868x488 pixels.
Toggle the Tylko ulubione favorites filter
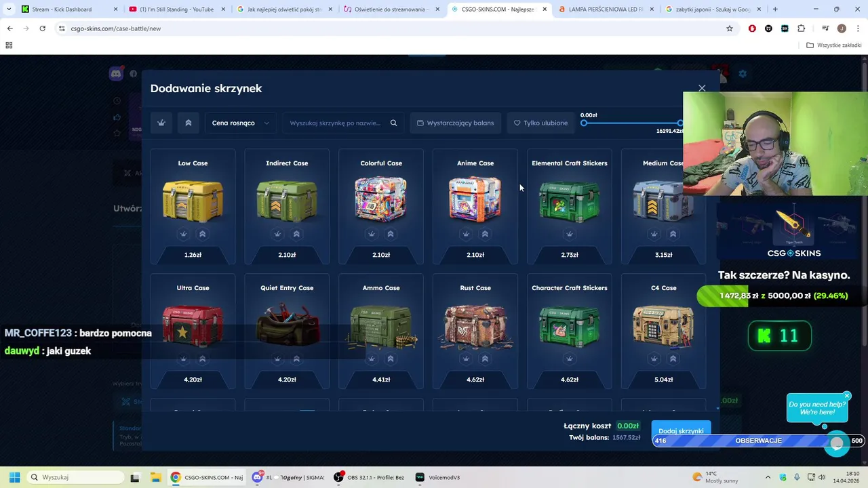pos(540,123)
